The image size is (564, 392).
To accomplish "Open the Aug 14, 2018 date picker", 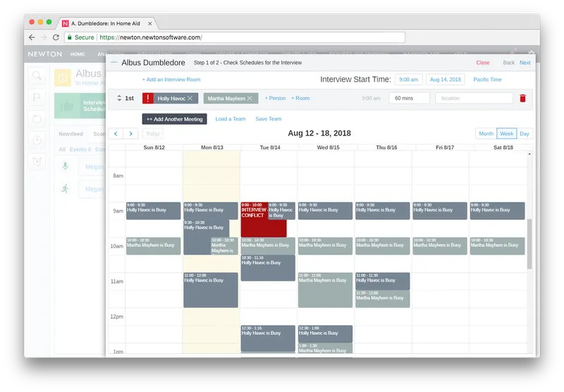I will 446,80.
